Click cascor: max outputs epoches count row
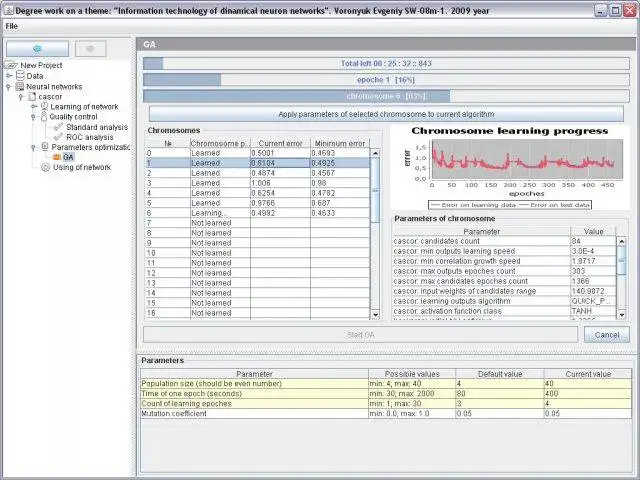 pyautogui.click(x=504, y=271)
